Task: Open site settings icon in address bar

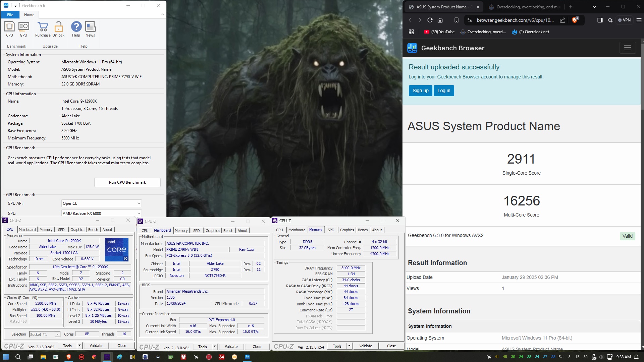Action: click(x=470, y=20)
